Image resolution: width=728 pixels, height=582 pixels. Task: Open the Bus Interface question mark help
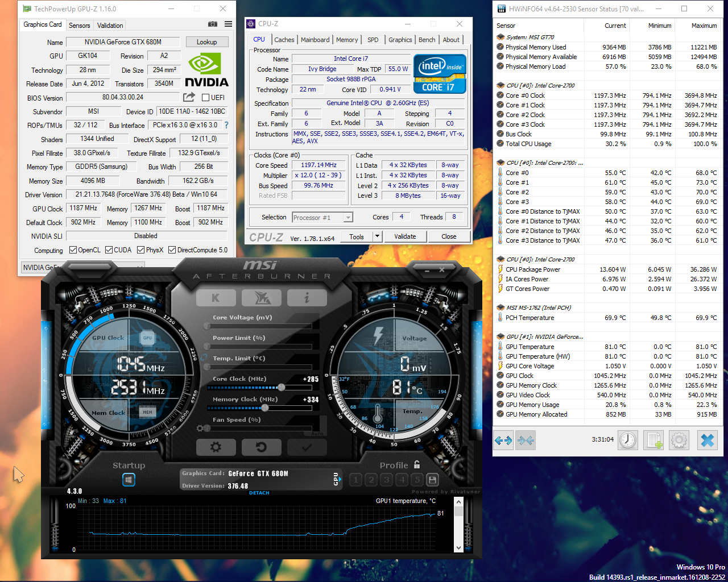click(x=226, y=125)
